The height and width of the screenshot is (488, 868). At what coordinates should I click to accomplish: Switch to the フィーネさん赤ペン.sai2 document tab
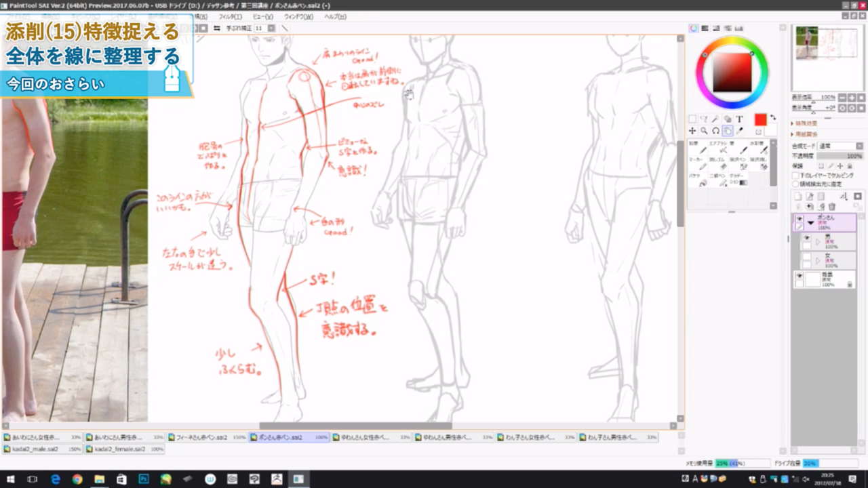coord(208,438)
